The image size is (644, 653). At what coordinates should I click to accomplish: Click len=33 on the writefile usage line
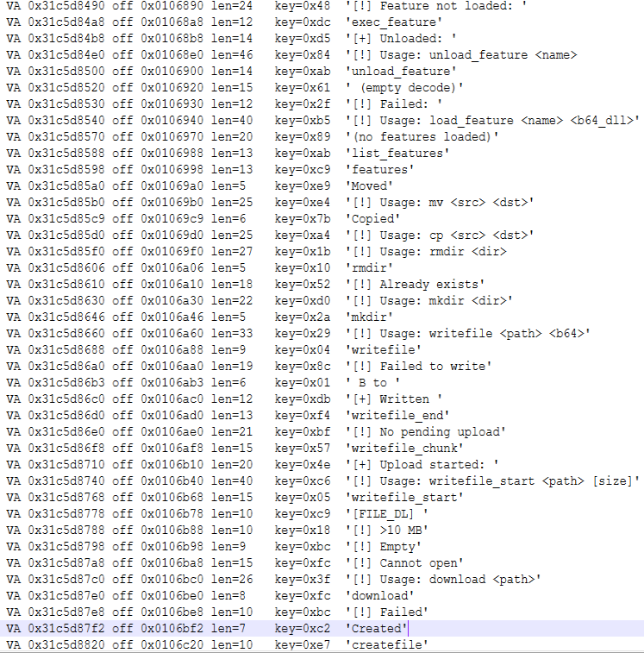[232, 334]
